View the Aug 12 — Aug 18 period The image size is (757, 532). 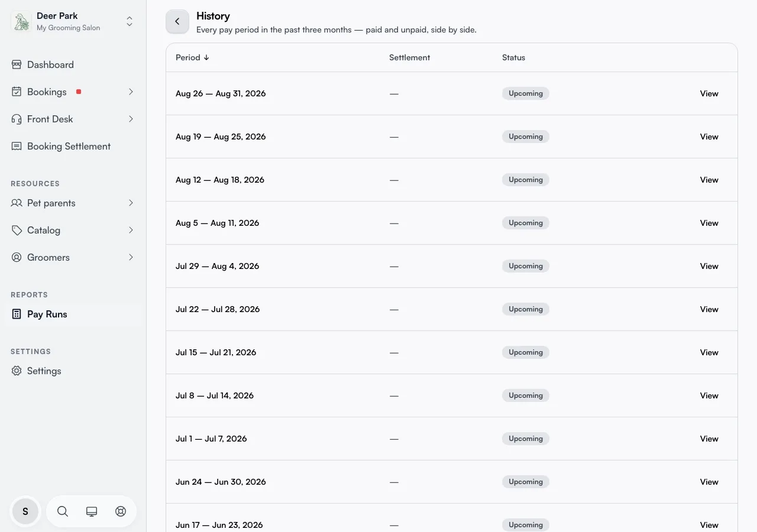709,180
